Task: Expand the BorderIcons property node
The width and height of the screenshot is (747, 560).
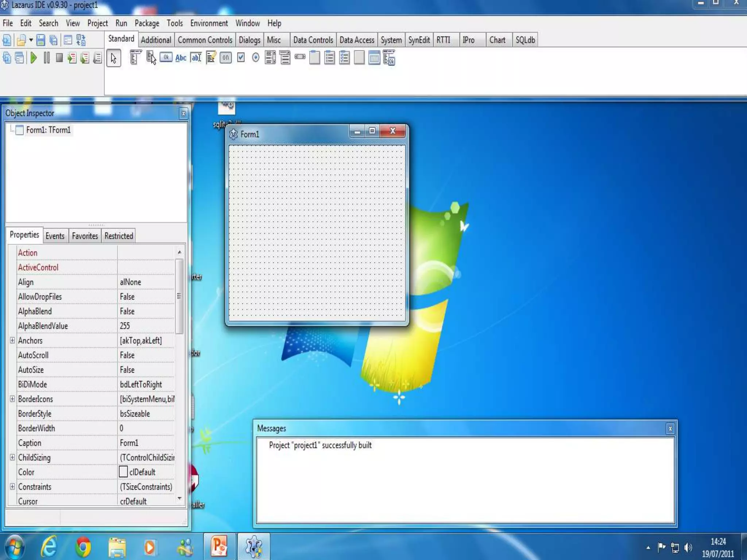Action: point(12,399)
